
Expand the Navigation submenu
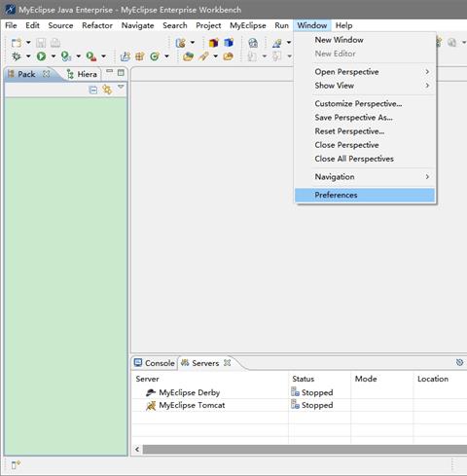point(365,177)
